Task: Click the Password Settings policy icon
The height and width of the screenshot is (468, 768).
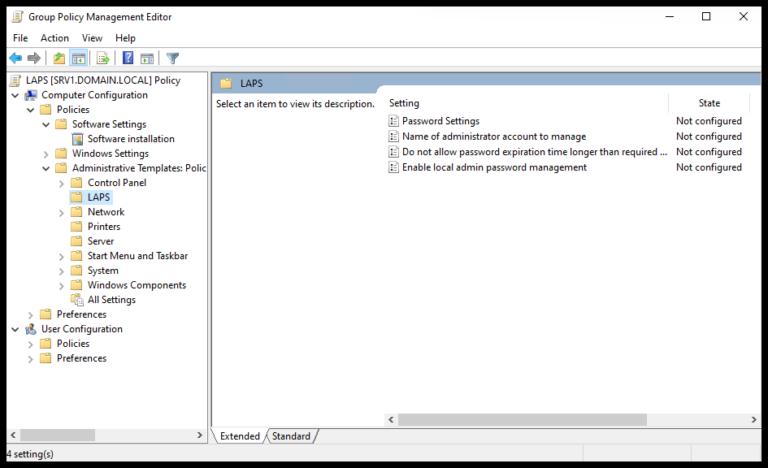Action: (393, 121)
